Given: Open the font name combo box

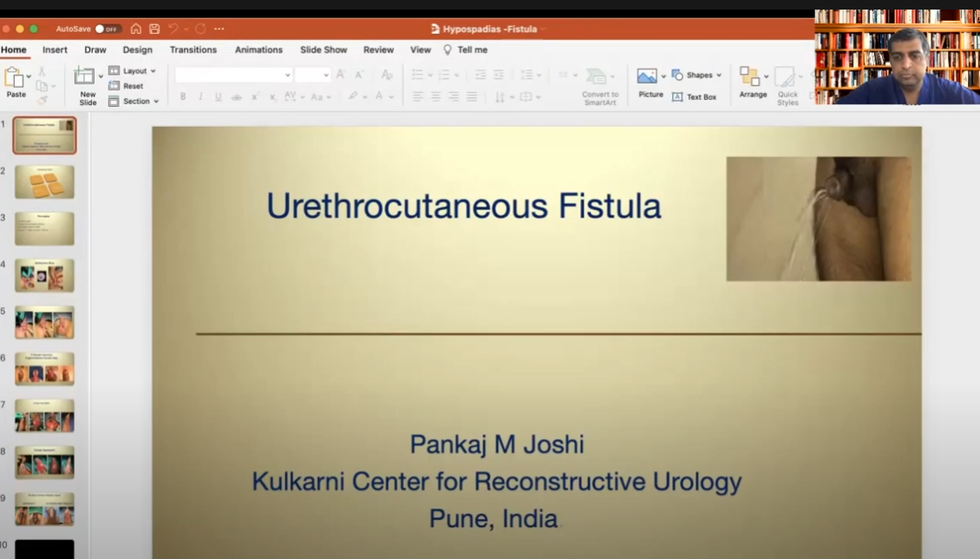Looking at the screenshot, I should coord(234,75).
